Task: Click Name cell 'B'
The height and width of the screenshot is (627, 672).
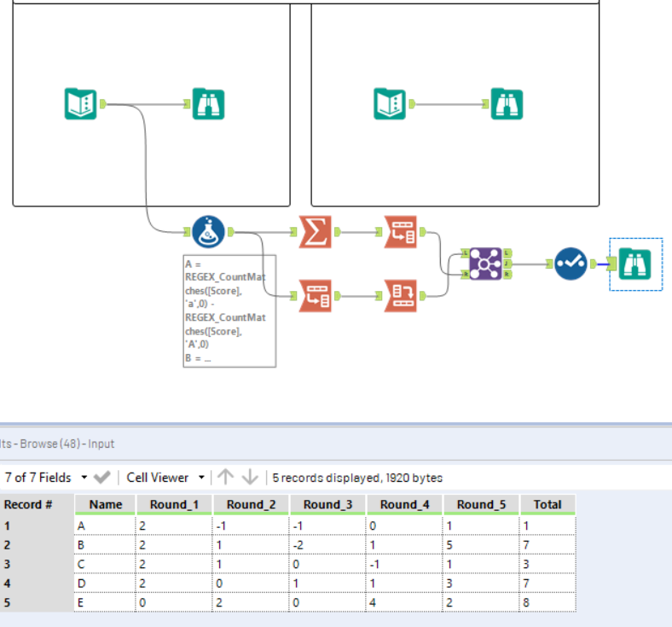Action: [x=106, y=545]
